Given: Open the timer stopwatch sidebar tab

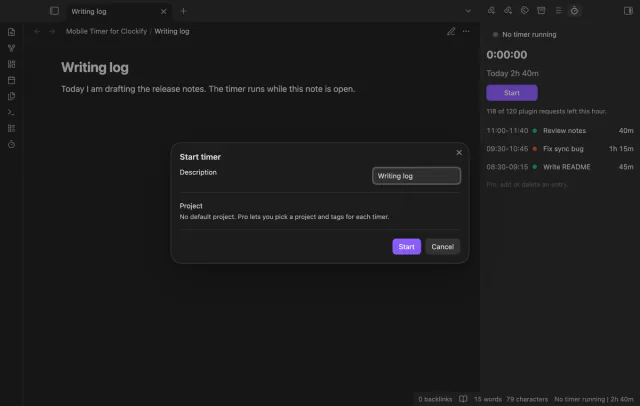Looking at the screenshot, I should [574, 11].
